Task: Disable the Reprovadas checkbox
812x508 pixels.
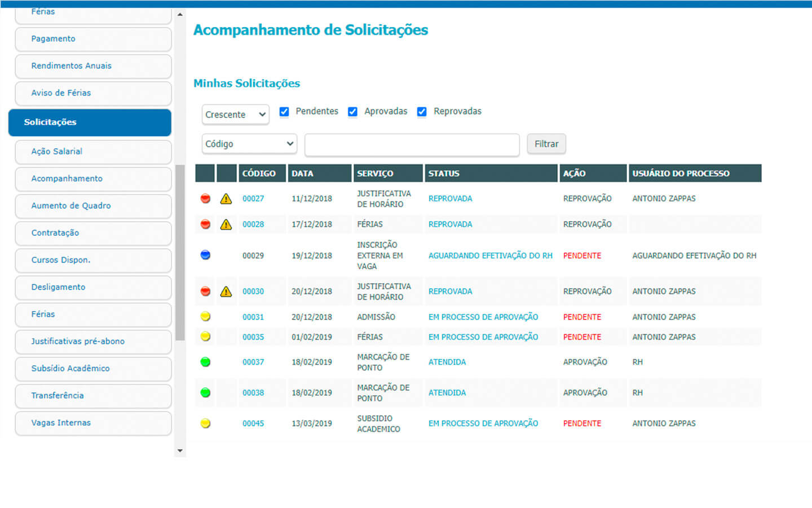Action: coord(422,112)
